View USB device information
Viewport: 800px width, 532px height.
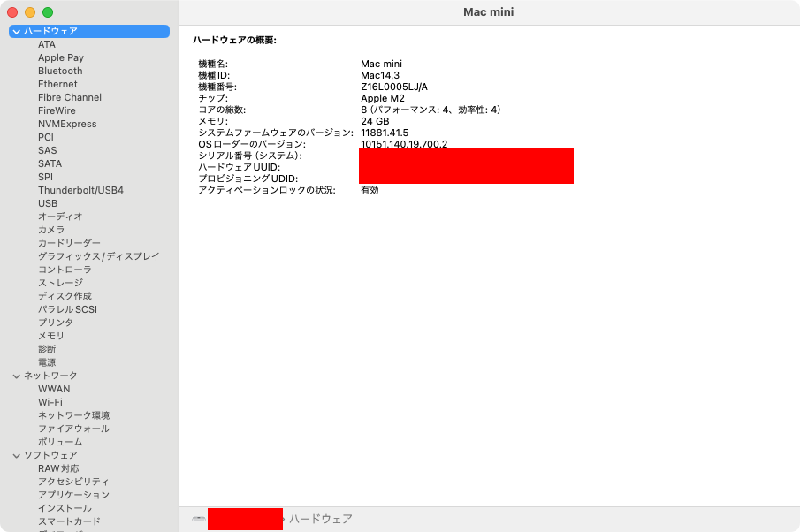click(x=48, y=203)
